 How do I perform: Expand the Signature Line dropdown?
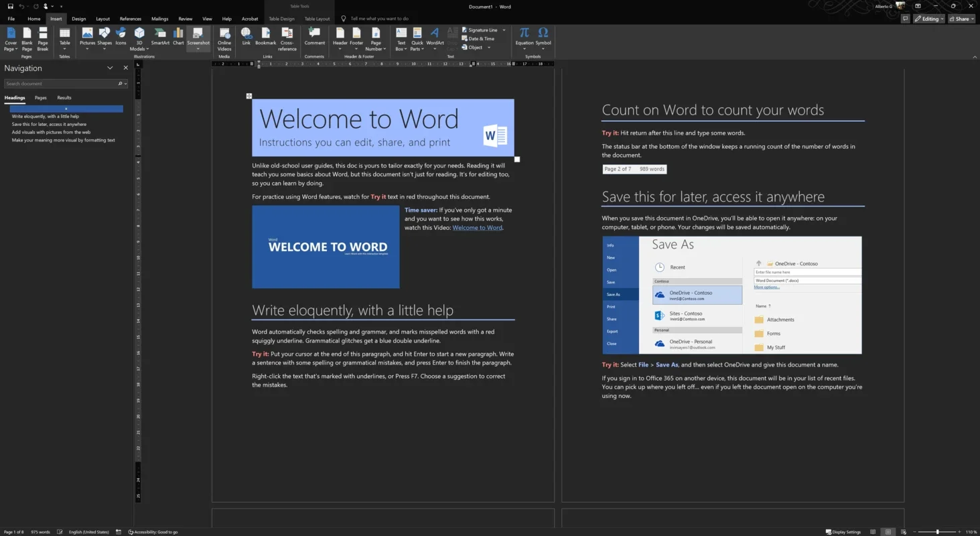tap(504, 30)
